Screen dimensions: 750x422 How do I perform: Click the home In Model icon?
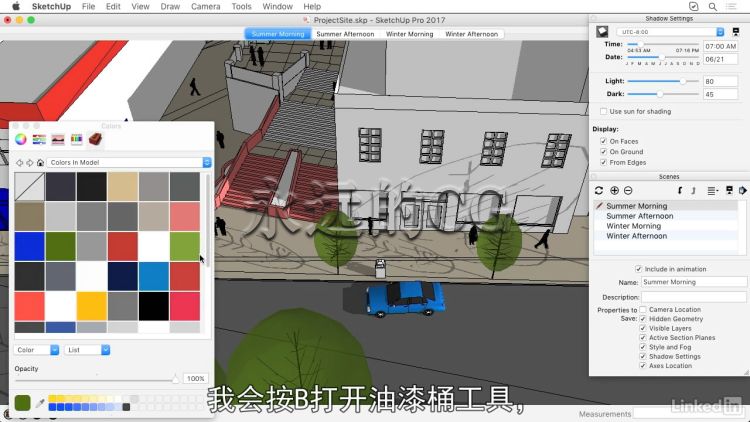click(40, 163)
